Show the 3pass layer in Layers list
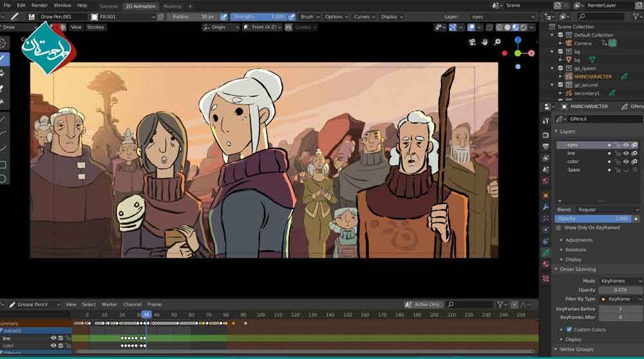The image size is (644, 359). click(x=626, y=170)
